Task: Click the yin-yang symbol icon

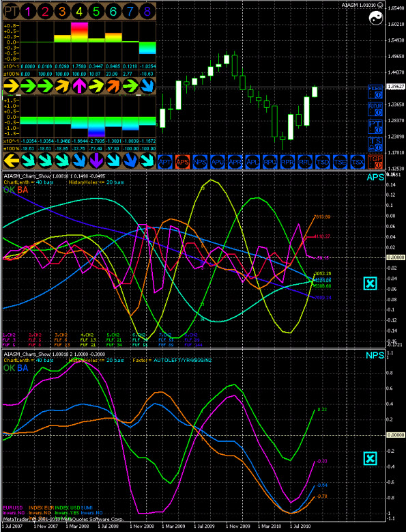Action: pos(376,18)
